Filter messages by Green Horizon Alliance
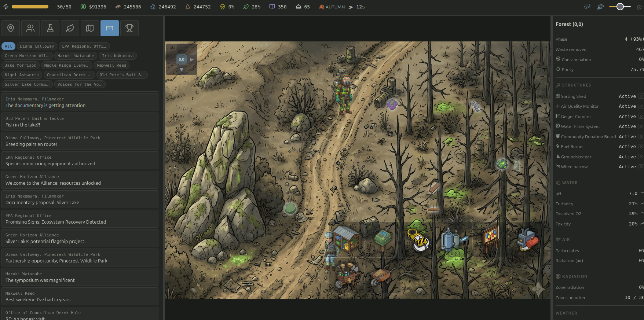The height and width of the screenshot is (320, 644). pos(27,56)
